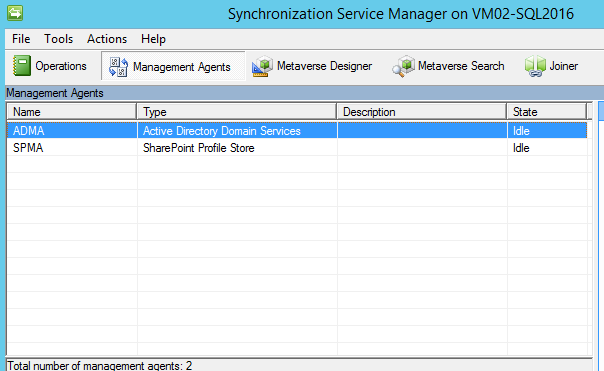This screenshot has height=371, width=604.
Task: Open the File menu
Action: coord(21,39)
